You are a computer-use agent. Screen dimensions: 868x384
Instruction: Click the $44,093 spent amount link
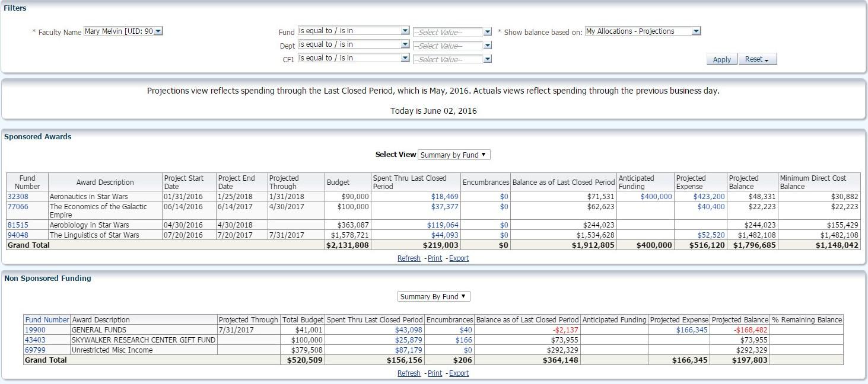[x=445, y=235]
